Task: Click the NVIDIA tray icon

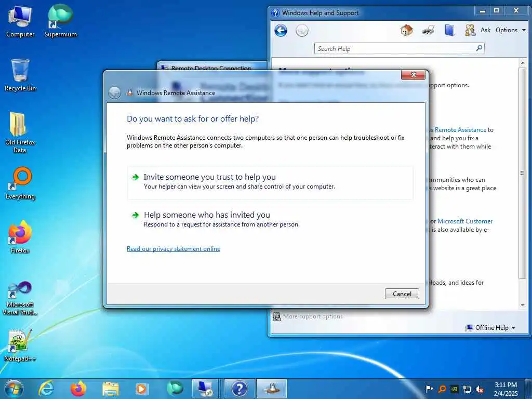Action: [454, 389]
